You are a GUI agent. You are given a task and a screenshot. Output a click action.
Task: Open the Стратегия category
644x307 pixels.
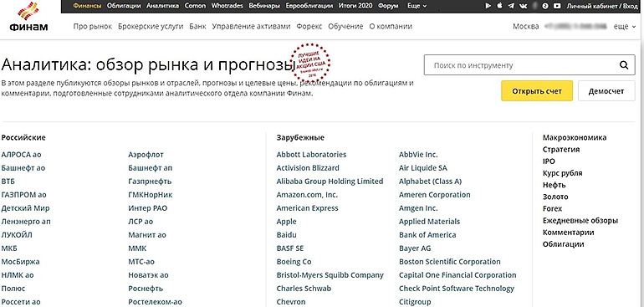[x=561, y=150]
